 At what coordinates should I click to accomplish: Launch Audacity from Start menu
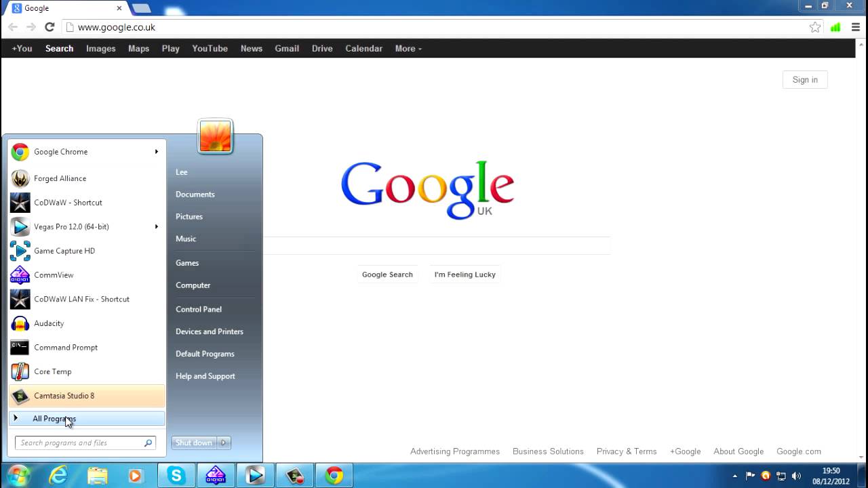[87, 323]
